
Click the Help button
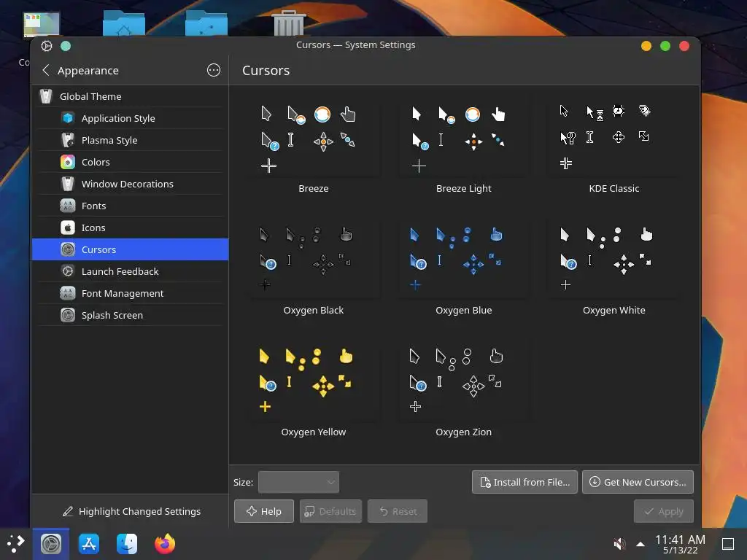[x=264, y=511]
